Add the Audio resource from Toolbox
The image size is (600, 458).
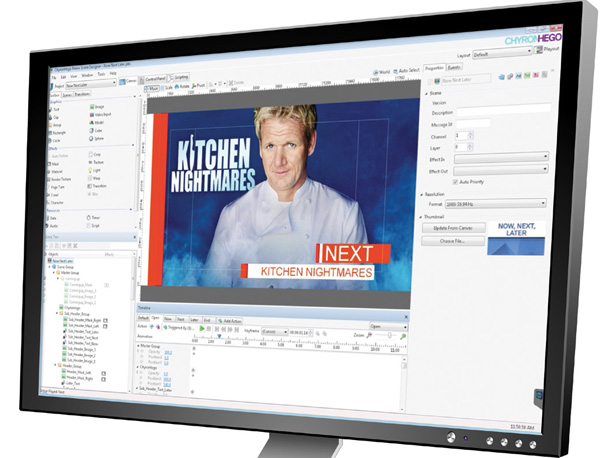(x=52, y=226)
